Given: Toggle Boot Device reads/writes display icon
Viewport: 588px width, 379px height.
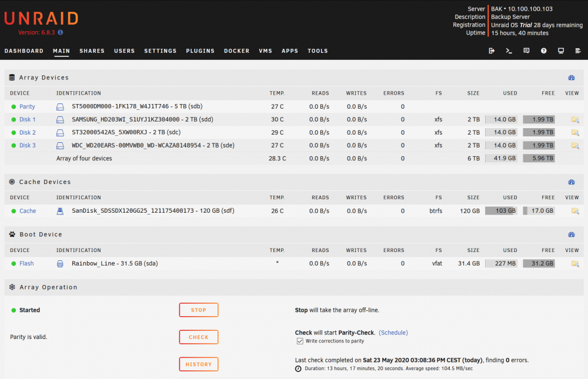Looking at the screenshot, I should click(x=572, y=234).
